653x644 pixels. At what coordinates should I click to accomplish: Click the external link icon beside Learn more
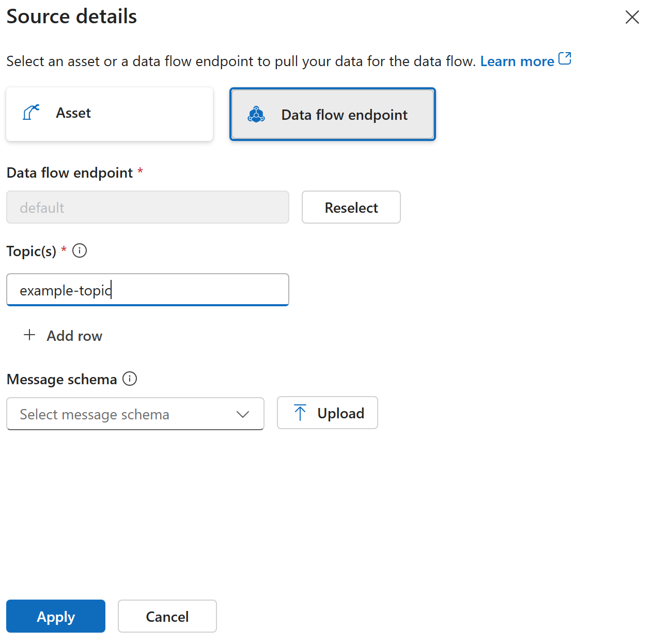(565, 59)
